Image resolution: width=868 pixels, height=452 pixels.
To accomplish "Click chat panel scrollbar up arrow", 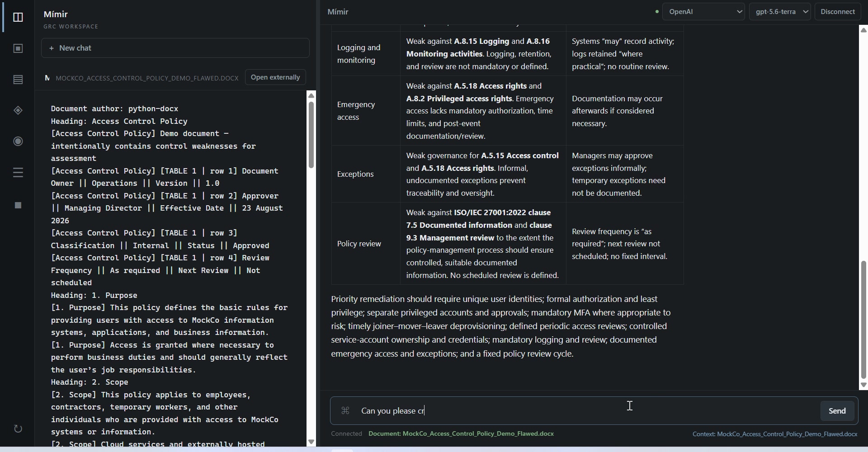I will 863,30.
